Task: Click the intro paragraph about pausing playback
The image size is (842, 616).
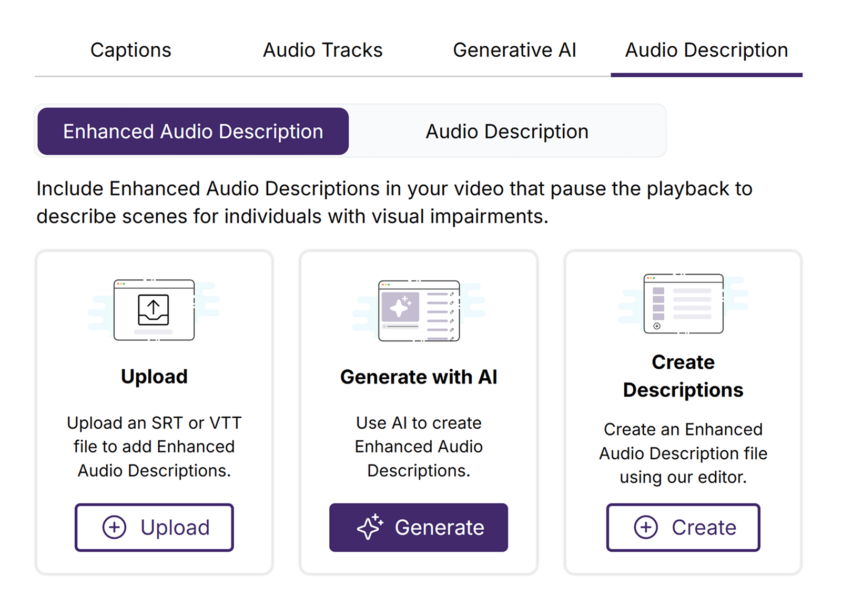Action: click(394, 203)
